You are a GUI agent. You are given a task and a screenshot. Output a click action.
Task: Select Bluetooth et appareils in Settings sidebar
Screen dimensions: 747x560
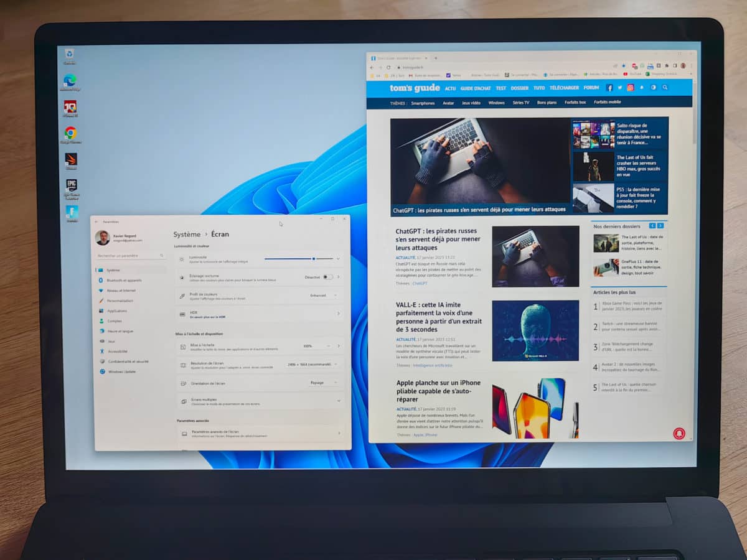click(x=131, y=280)
